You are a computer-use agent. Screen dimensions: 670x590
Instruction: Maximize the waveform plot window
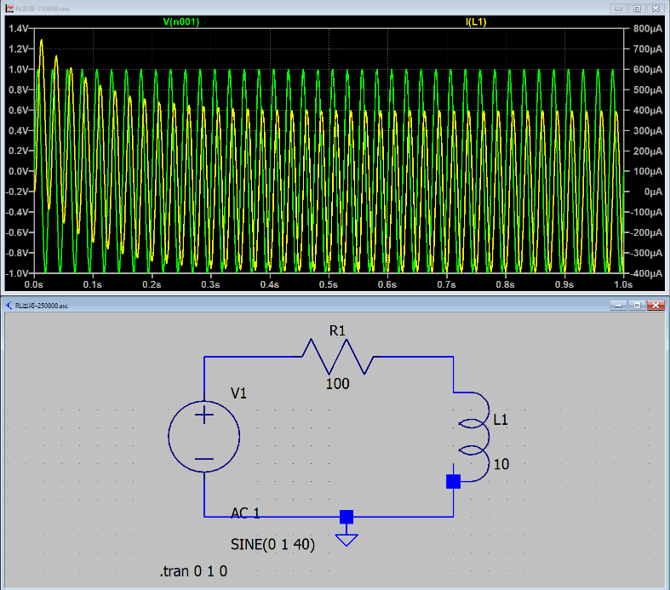pyautogui.click(x=636, y=7)
